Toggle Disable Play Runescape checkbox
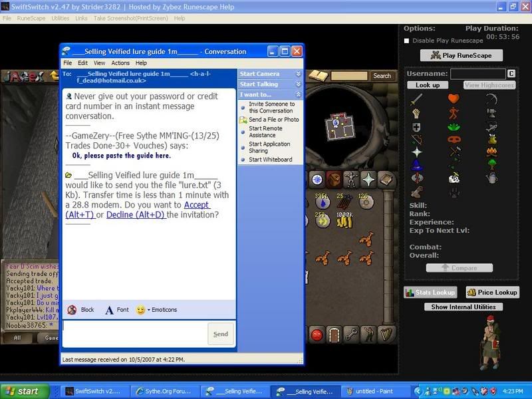 coord(406,41)
